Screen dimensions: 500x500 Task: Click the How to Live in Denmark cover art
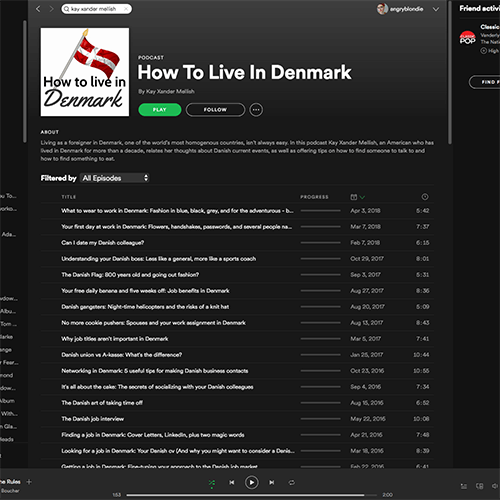click(x=85, y=72)
